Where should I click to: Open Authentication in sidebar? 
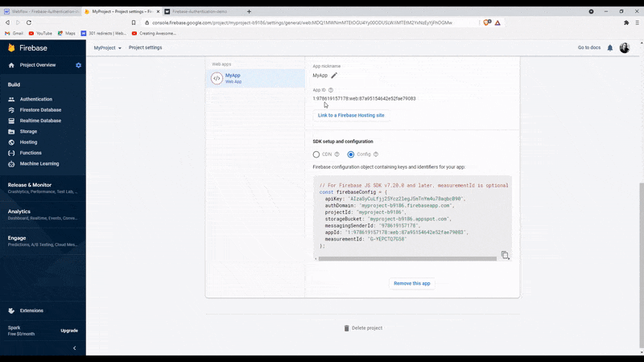35,99
